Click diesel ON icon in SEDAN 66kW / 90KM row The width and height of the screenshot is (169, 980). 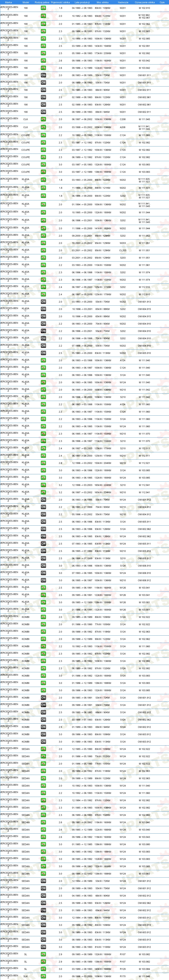coord(43,895)
